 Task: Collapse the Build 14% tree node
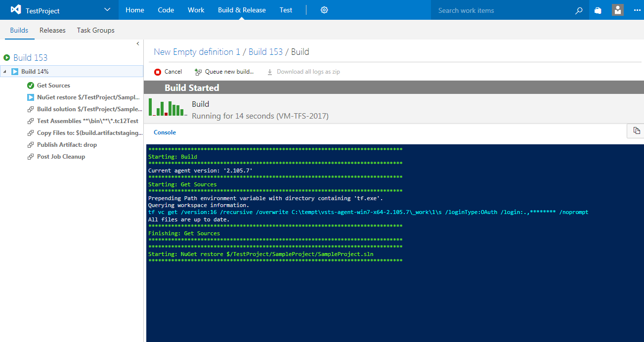(5, 72)
